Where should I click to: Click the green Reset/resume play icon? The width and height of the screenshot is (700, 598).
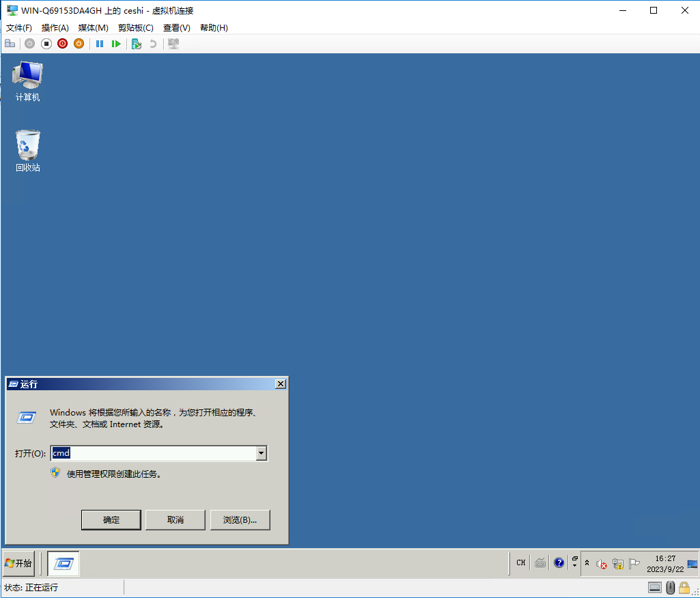pos(116,44)
